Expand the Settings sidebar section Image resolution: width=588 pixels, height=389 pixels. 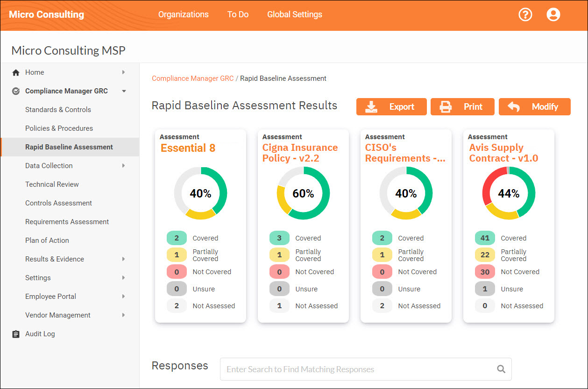click(123, 277)
